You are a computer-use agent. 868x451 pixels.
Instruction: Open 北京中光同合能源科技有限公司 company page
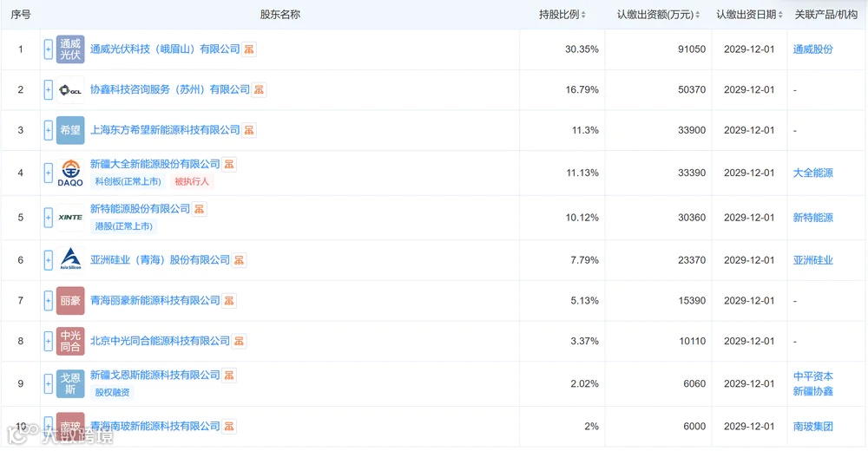pyautogui.click(x=160, y=341)
